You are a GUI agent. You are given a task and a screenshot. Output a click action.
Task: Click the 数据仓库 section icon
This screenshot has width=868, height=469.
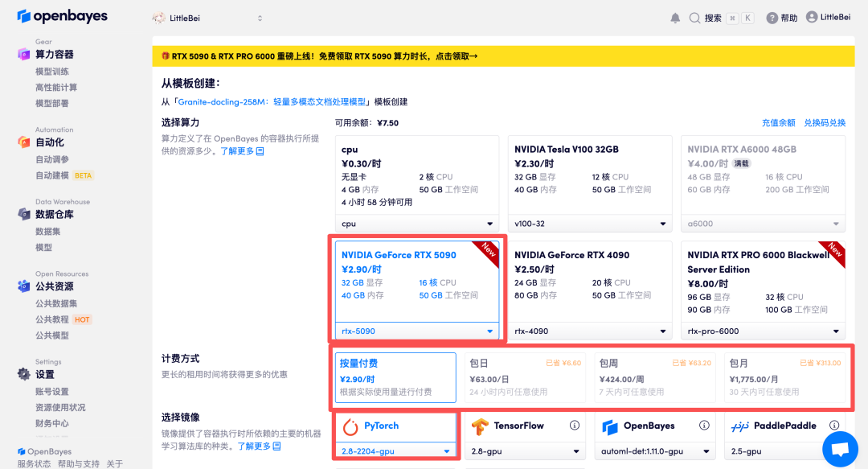click(x=24, y=214)
